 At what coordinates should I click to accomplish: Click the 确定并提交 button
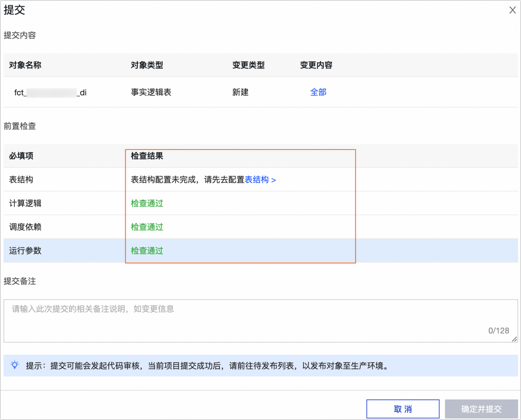tap(481, 409)
